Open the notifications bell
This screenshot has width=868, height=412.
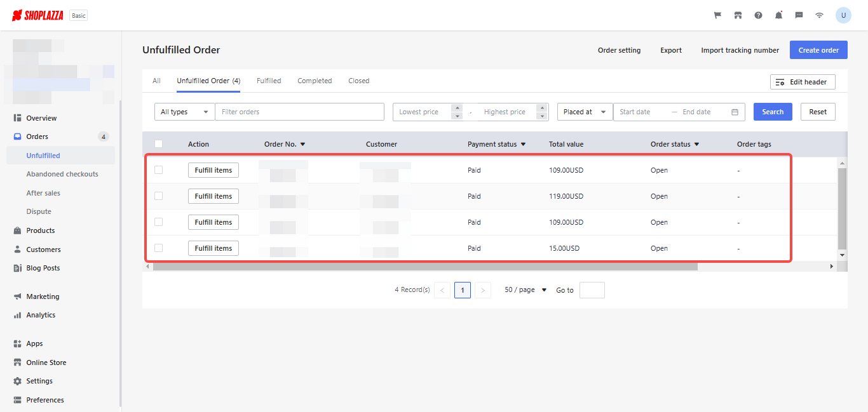pos(778,15)
